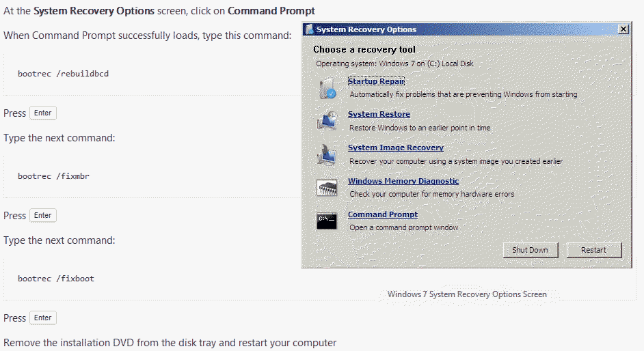The width and height of the screenshot is (644, 351).
Task: Close the System Recovery Options dialog
Action: (x=623, y=29)
